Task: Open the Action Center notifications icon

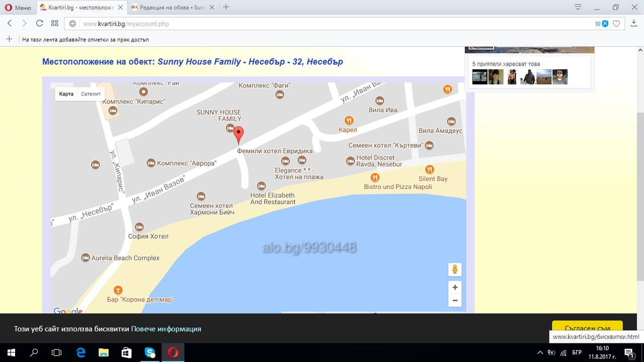Action: click(629, 352)
